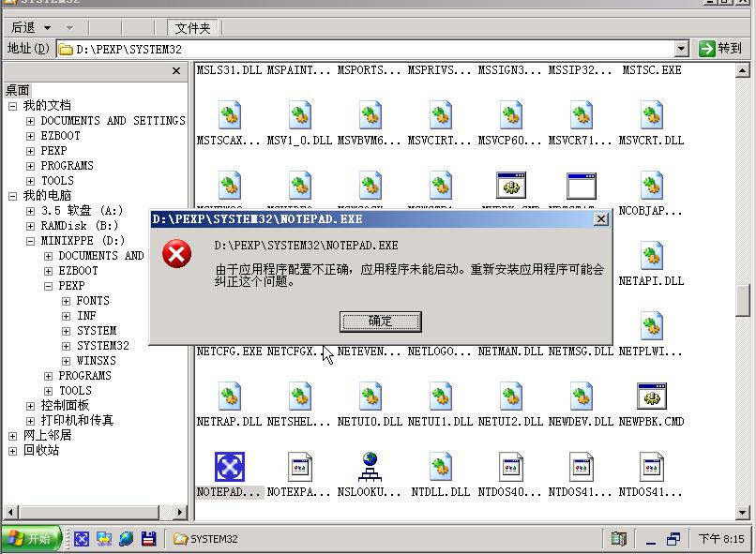Screen dimensions: 756x554
Task: Click 确定 in the error dialog
Action: [381, 322]
